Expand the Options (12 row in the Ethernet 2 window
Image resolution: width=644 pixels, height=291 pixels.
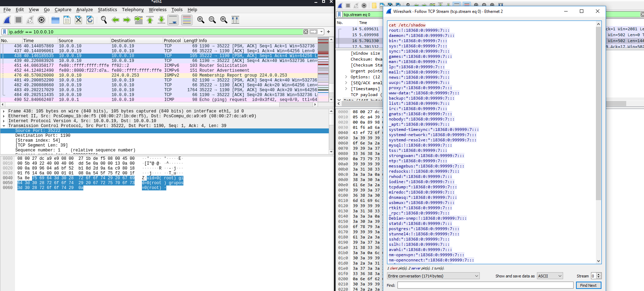pyautogui.click(x=346, y=77)
